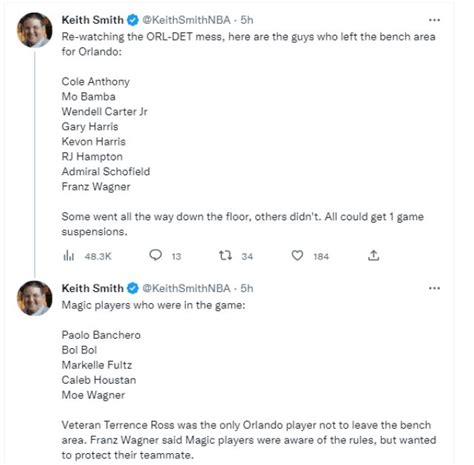
Task: Click the verified badge on first tweet
Action: (133, 20)
